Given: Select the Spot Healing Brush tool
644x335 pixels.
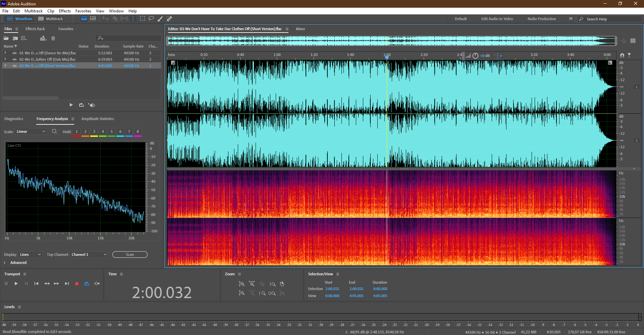Looking at the screenshot, I should [x=169, y=19].
